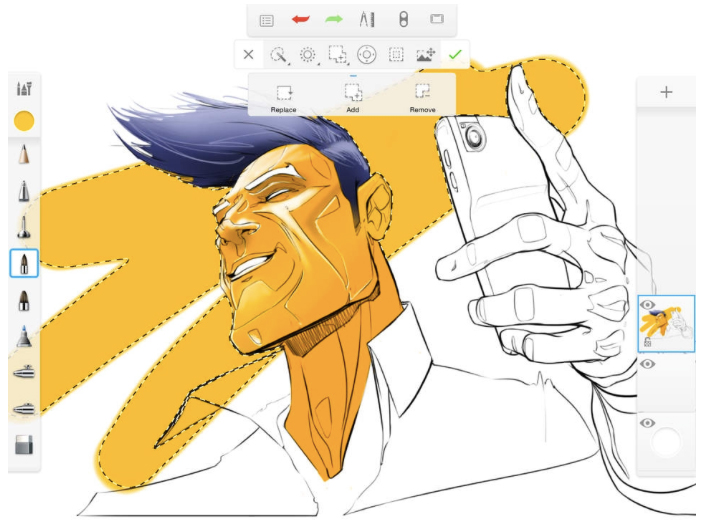Image resolution: width=703 pixels, height=524 pixels.
Task: Select the pencil brush with the brown tip
Action: (x=24, y=155)
